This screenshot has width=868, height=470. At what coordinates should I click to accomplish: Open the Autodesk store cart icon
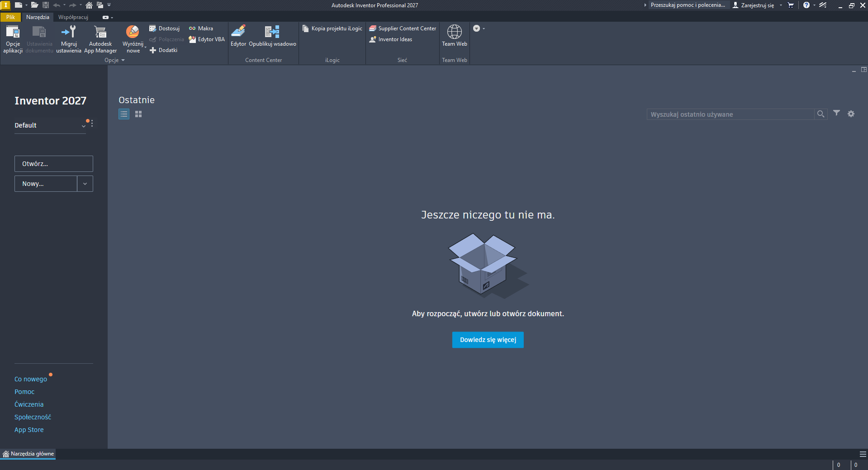point(791,5)
